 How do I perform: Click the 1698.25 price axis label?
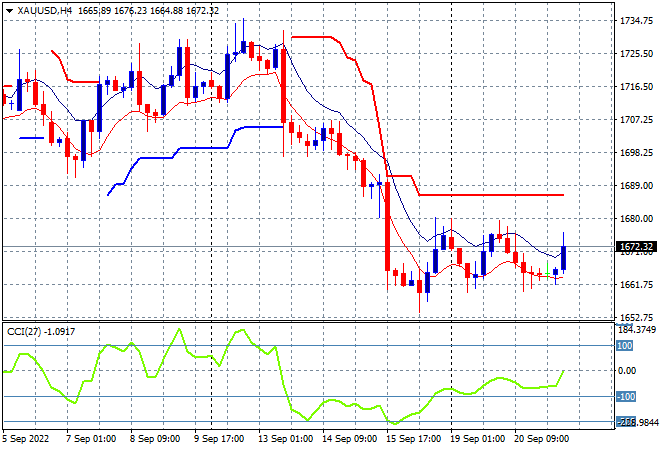636,153
